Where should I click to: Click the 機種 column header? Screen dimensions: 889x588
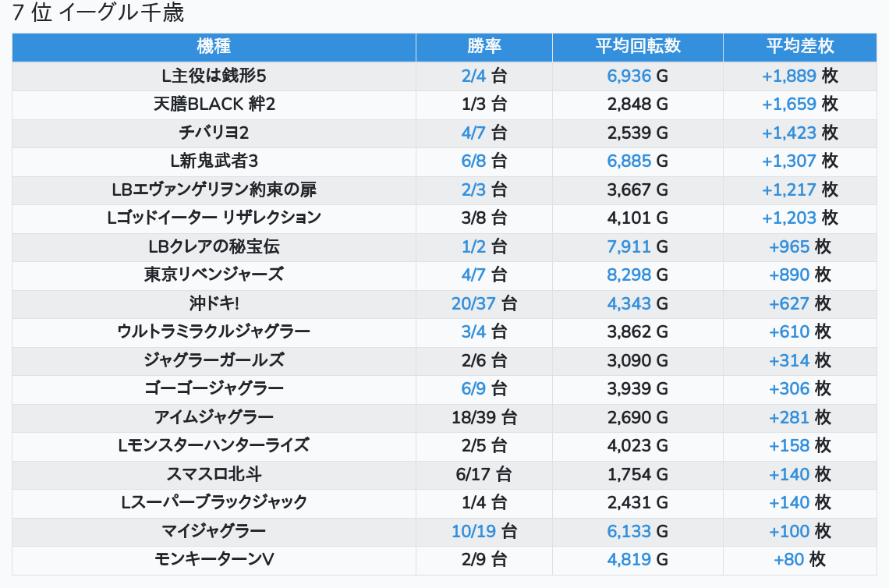(214, 47)
